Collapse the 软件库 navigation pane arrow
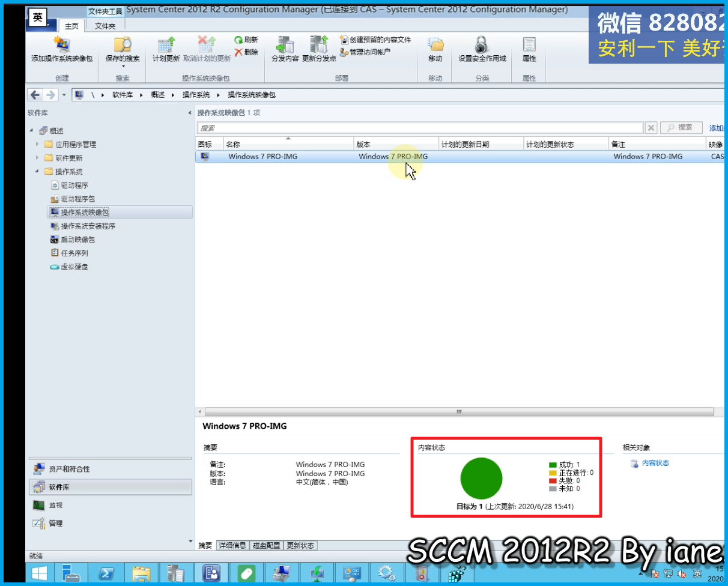728x586 pixels. pos(190,113)
